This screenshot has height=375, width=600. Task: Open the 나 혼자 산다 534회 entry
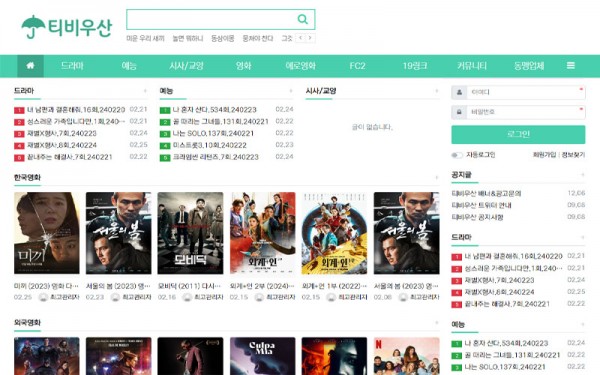(x=214, y=110)
